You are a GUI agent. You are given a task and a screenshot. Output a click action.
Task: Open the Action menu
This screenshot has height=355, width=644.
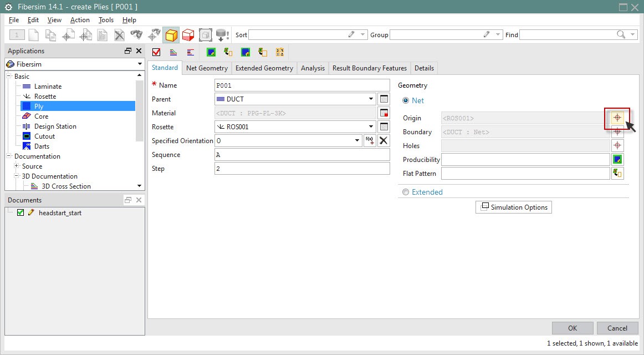pyautogui.click(x=80, y=20)
